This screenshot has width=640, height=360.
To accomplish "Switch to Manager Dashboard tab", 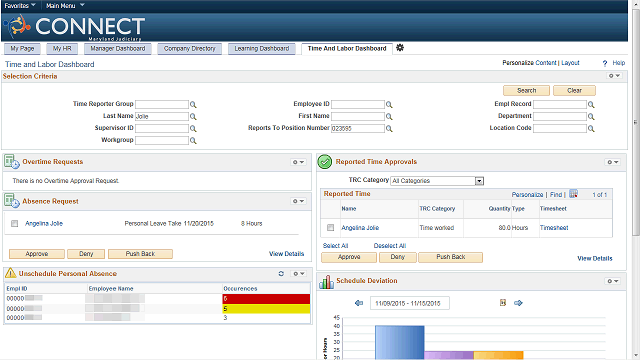I will 118,49.
